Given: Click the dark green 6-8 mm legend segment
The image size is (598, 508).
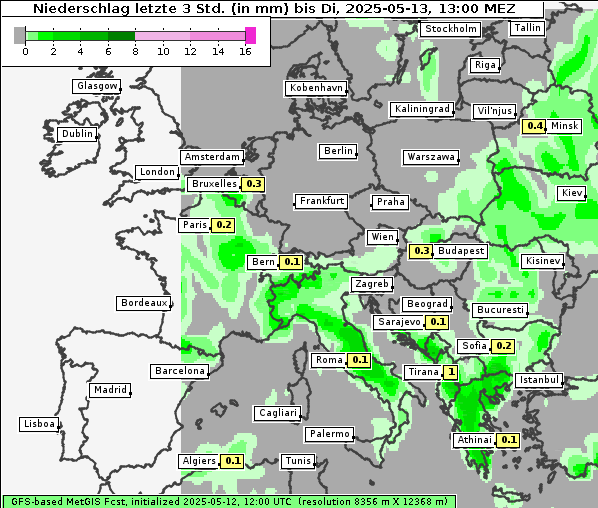Looking at the screenshot, I should click(x=122, y=36).
